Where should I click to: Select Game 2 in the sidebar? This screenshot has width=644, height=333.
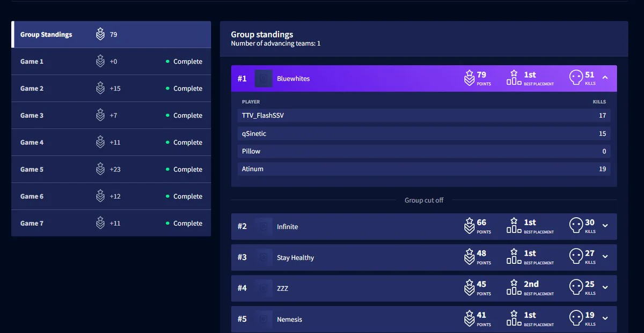click(x=111, y=88)
